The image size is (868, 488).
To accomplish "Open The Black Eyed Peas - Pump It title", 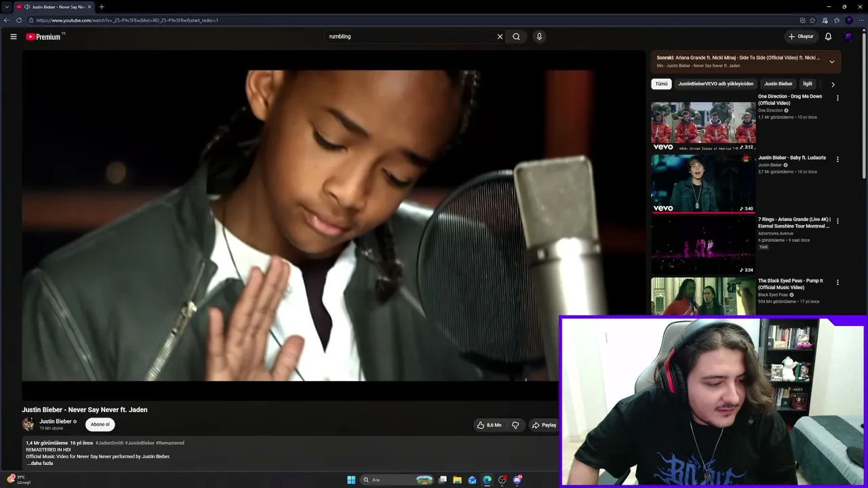I will click(791, 284).
